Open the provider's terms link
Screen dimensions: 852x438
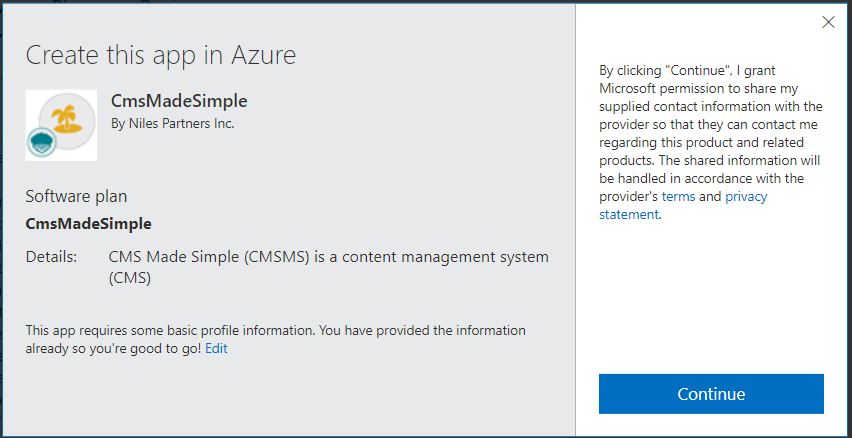tap(678, 197)
